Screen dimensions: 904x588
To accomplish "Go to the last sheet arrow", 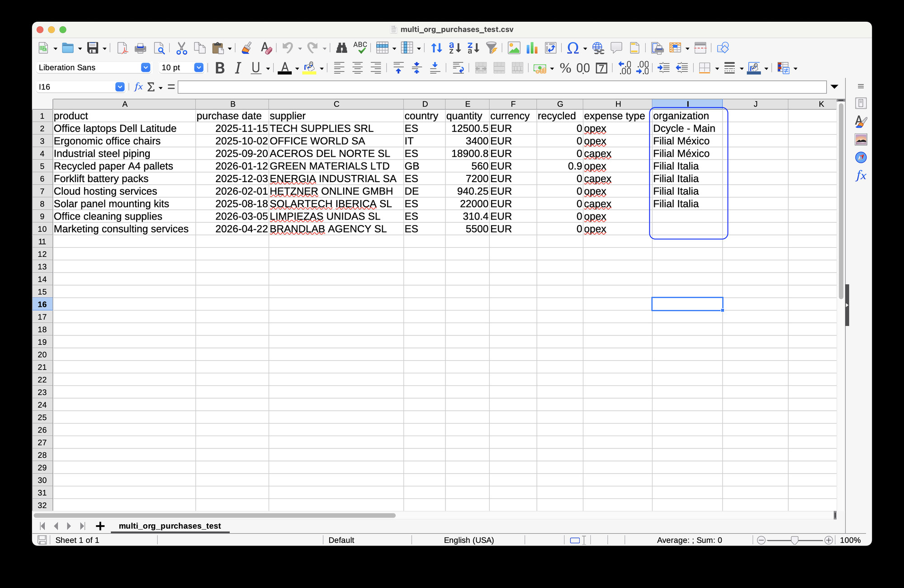I will coord(82,526).
